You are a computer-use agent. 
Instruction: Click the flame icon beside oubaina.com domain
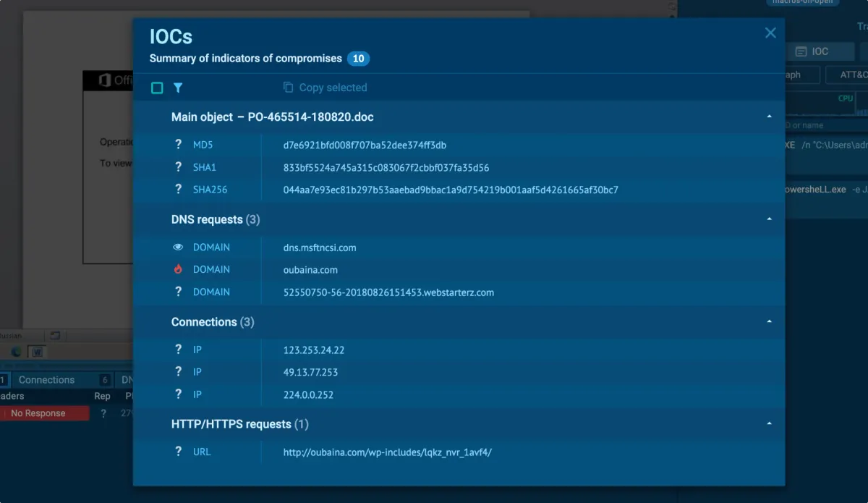pos(178,269)
